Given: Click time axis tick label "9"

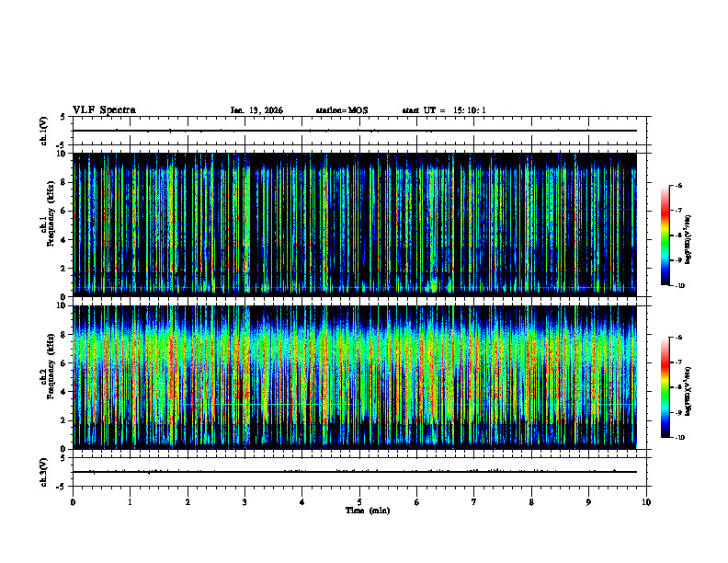Looking at the screenshot, I should (588, 502).
